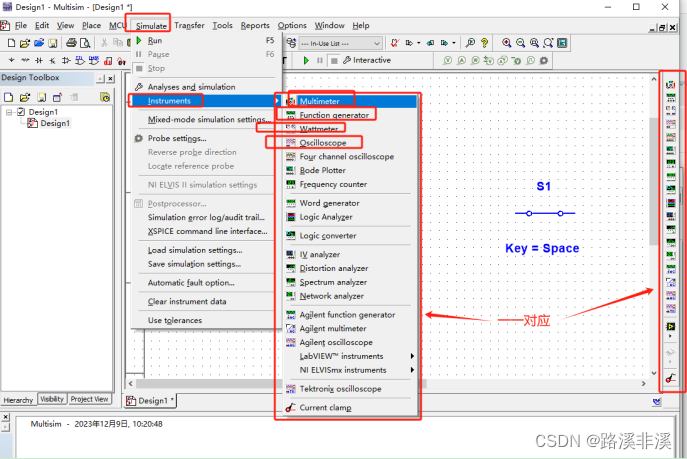This screenshot has width=687, height=459.
Task: Place a TTL logic component
Action: 80,60
